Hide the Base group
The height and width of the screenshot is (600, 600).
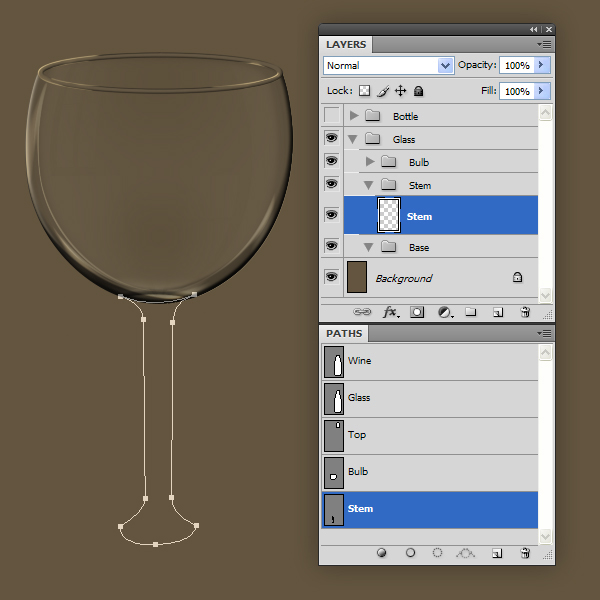tap(331, 246)
